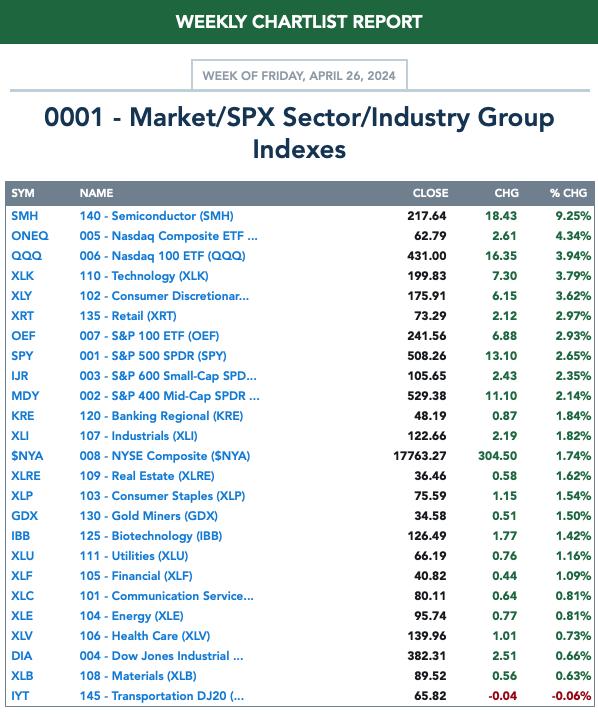Viewport: 598px width, 714px height.
Task: Click the $NYA symbol link
Action: pyautogui.click(x=27, y=456)
